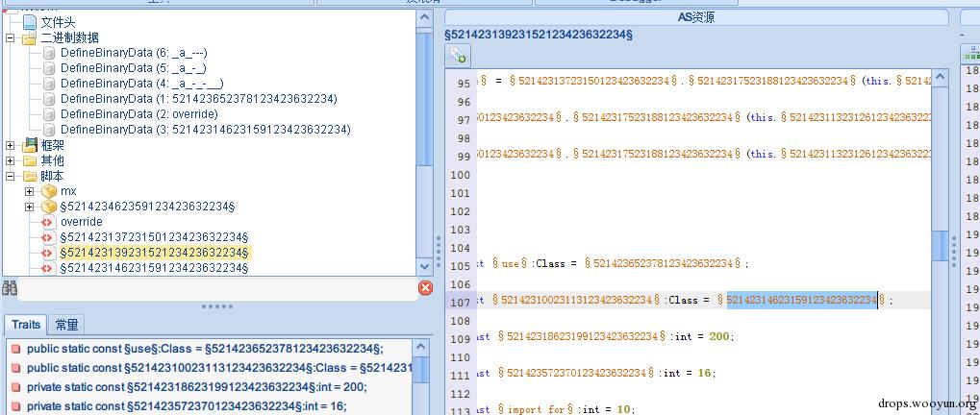The height and width of the screenshot is (415, 980).
Task: Select trait private static const ...int = 16
Action: (187, 406)
